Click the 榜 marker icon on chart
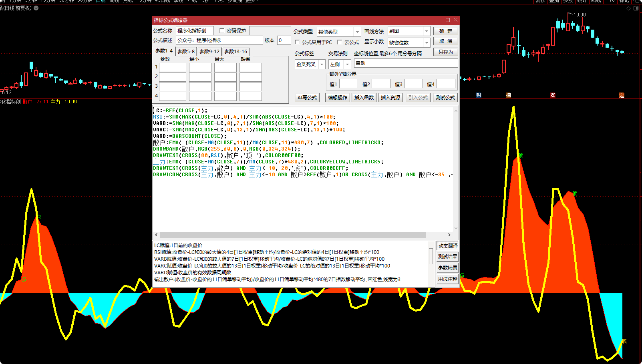The height and width of the screenshot is (364, 642). click(508, 95)
